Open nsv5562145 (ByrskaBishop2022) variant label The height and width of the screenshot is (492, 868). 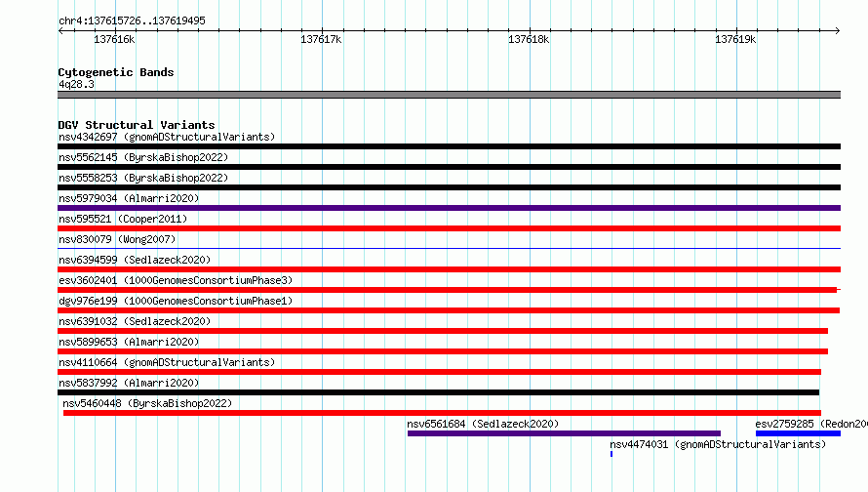click(143, 157)
